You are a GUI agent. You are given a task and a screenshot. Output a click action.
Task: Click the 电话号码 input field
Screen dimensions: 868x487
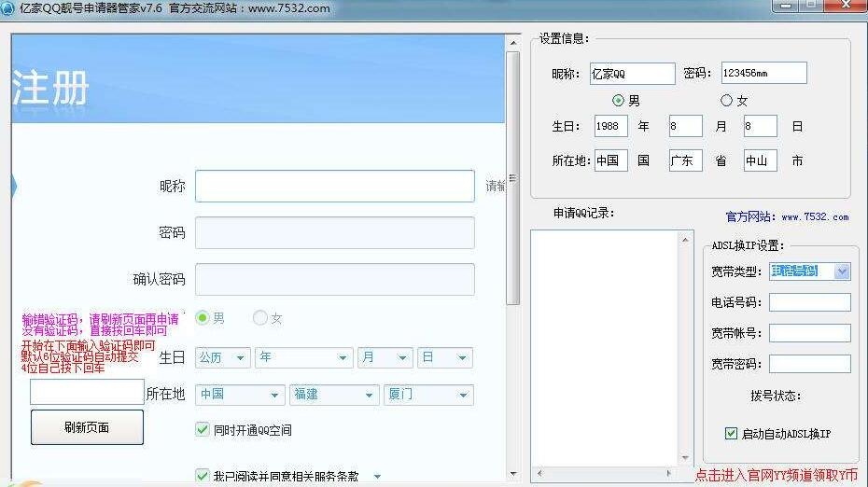(x=810, y=302)
